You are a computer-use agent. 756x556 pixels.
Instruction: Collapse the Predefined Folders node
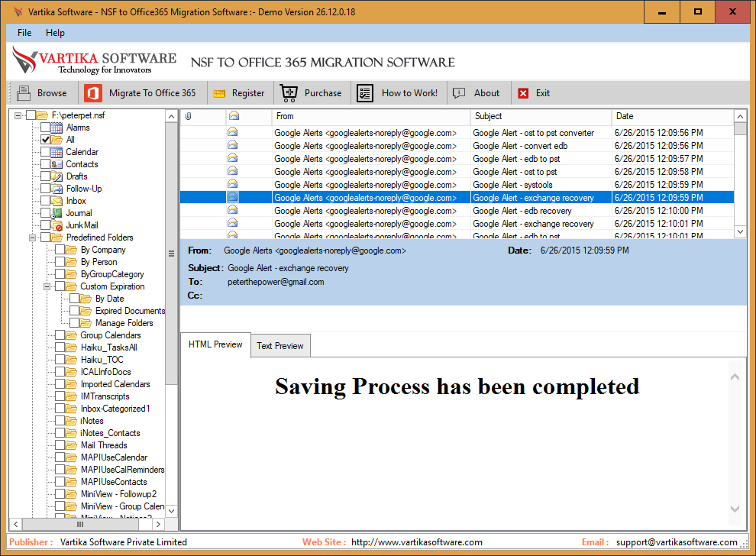(x=32, y=238)
